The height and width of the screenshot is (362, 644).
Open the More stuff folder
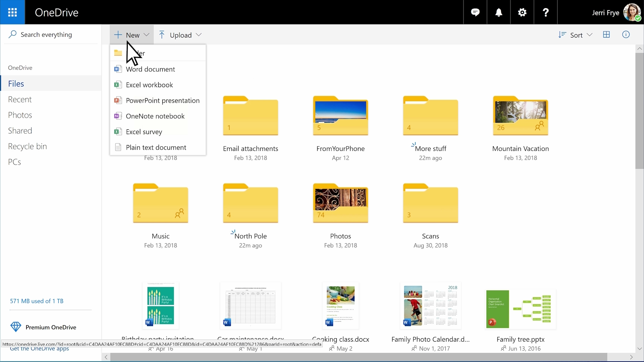pos(430,116)
